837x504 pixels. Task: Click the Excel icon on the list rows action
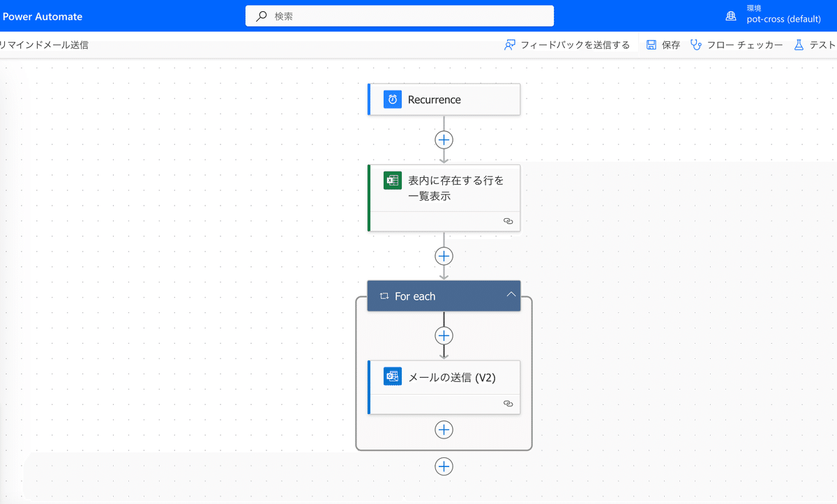coord(393,181)
